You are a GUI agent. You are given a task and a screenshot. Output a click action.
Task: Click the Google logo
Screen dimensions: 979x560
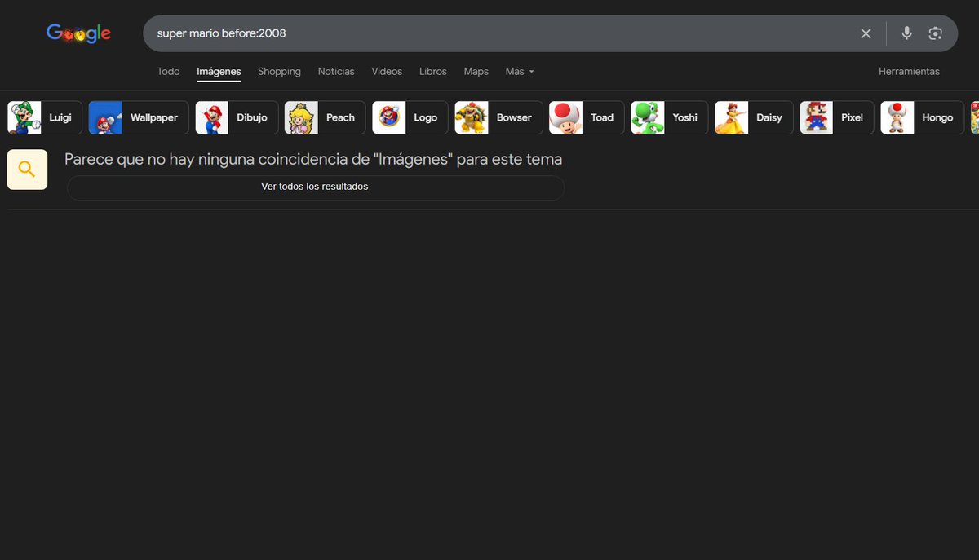click(78, 33)
